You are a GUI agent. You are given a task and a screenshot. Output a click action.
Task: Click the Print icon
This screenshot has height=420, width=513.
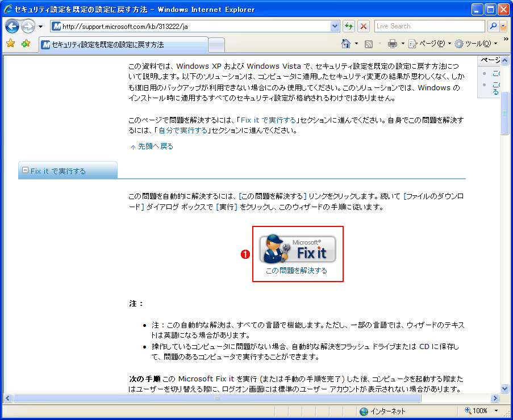pyautogui.click(x=392, y=44)
